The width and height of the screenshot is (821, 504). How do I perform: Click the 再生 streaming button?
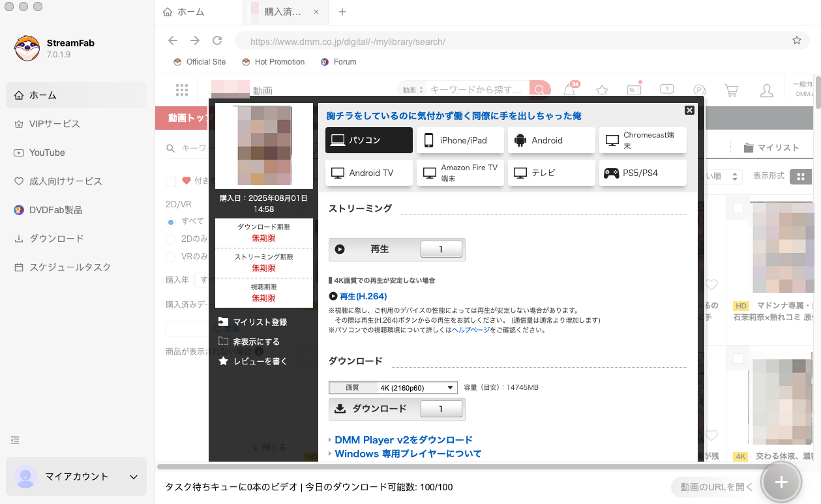point(397,249)
